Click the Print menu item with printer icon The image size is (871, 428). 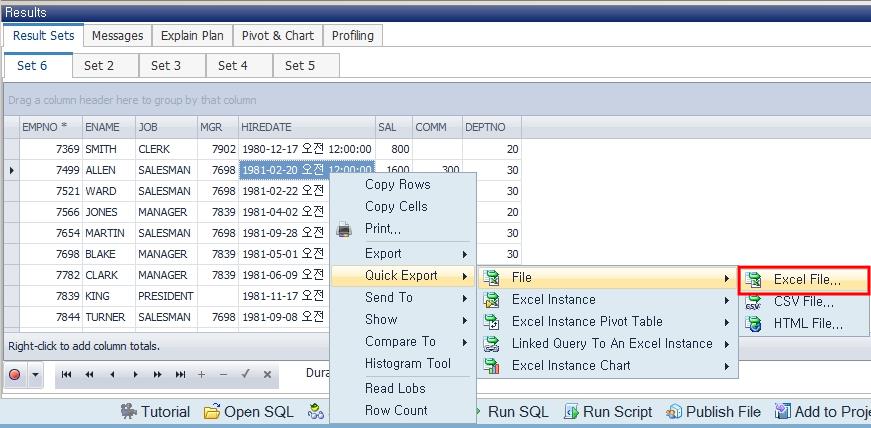(x=383, y=229)
